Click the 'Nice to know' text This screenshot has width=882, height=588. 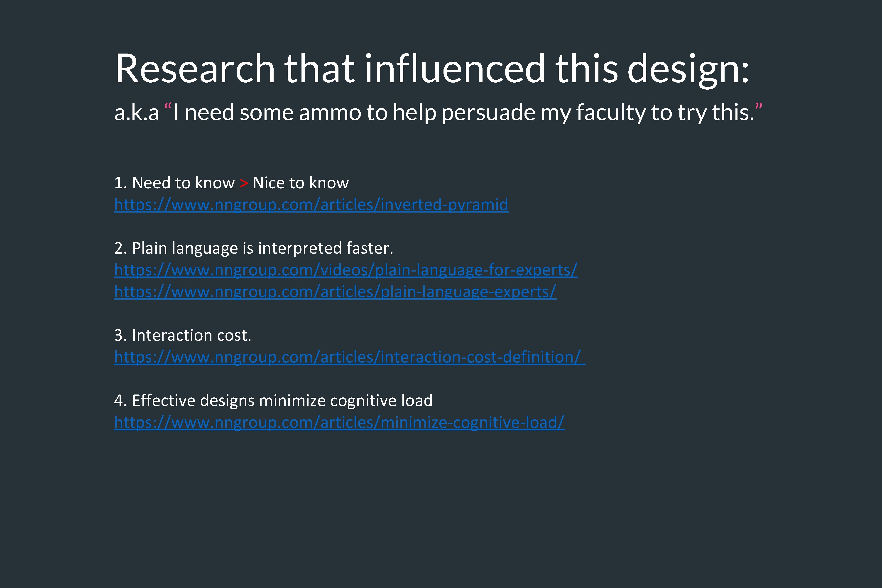tap(301, 183)
